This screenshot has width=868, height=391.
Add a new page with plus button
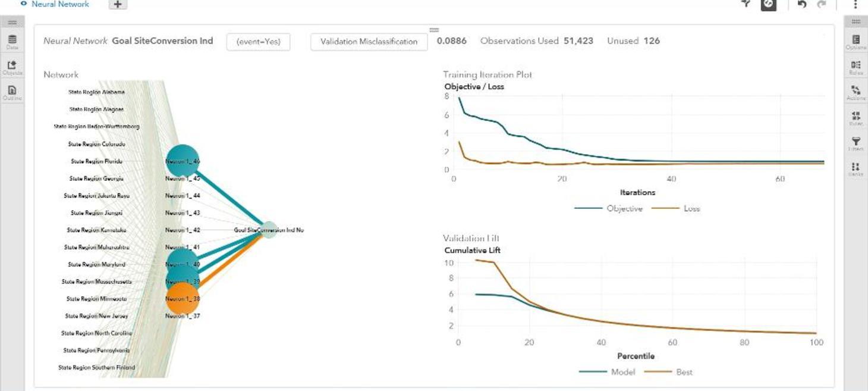tap(118, 4)
